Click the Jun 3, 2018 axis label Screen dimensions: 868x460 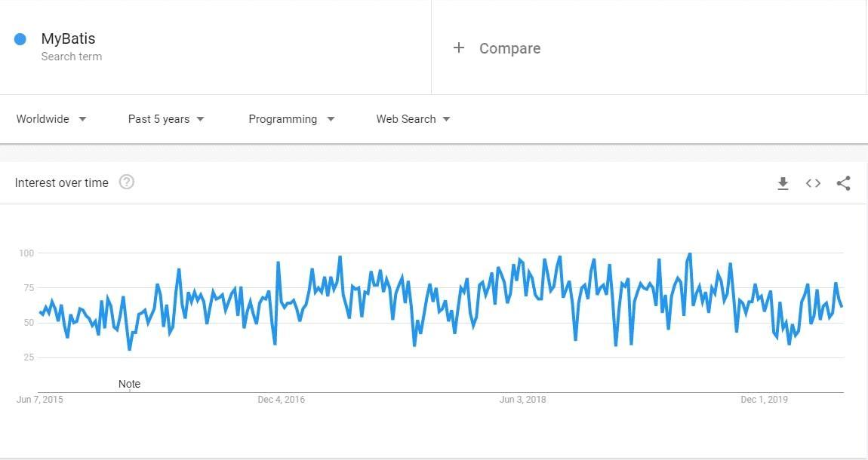click(x=522, y=400)
